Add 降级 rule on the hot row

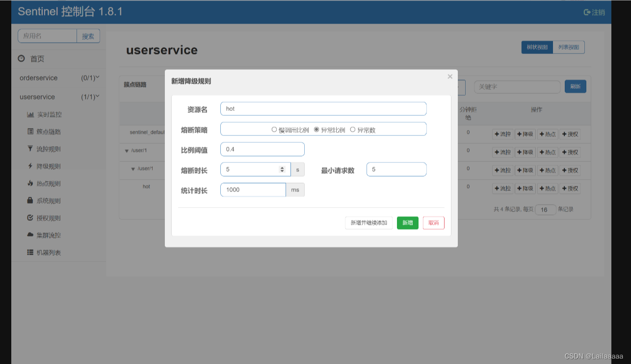coord(525,188)
